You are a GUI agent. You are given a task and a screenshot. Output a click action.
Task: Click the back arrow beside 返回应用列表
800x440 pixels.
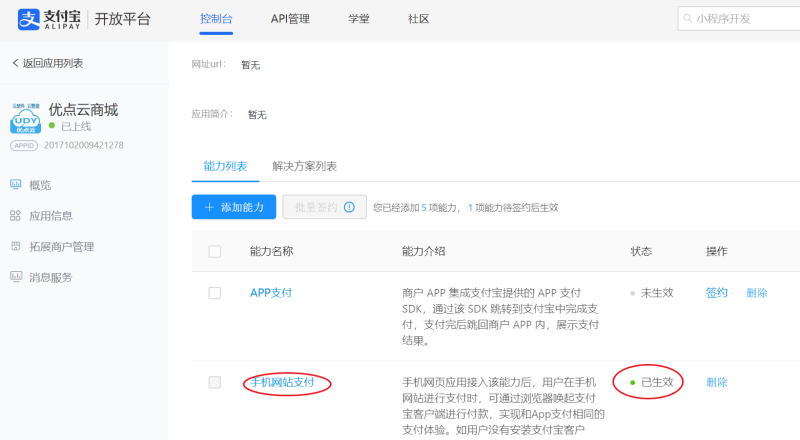point(15,63)
